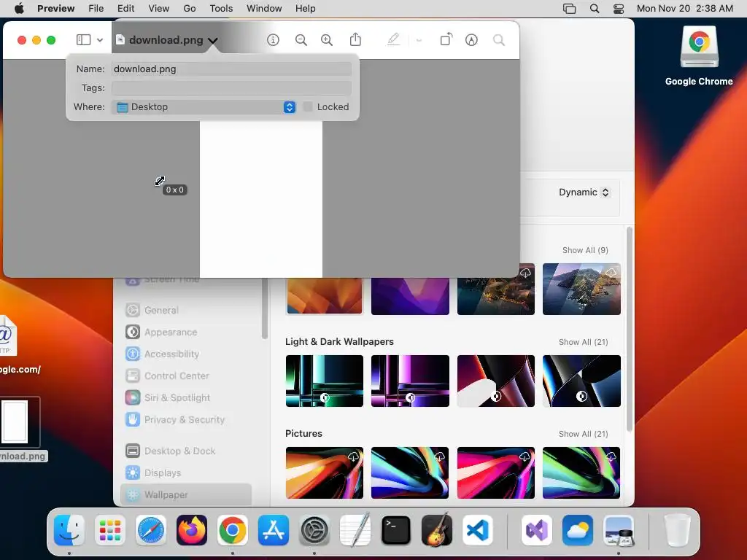The width and height of the screenshot is (747, 560).
Task: Open the Dynamic wallpaper mode dropdown
Action: [584, 192]
